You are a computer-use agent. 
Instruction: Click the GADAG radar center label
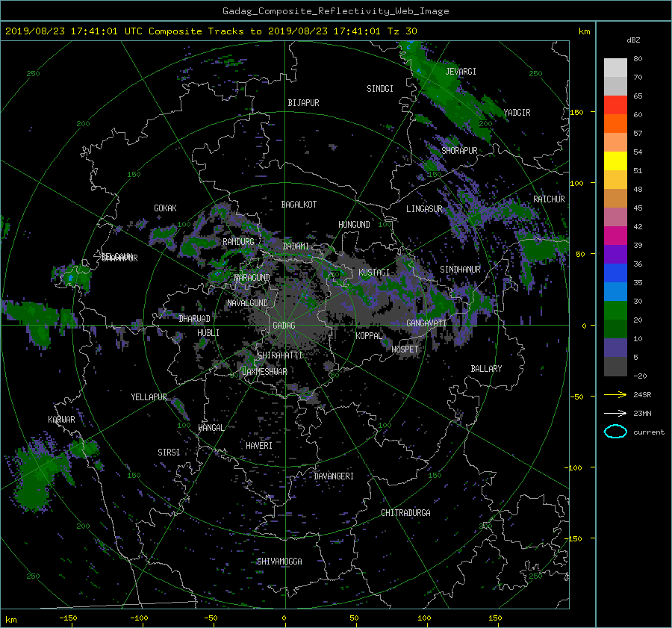[x=284, y=326]
